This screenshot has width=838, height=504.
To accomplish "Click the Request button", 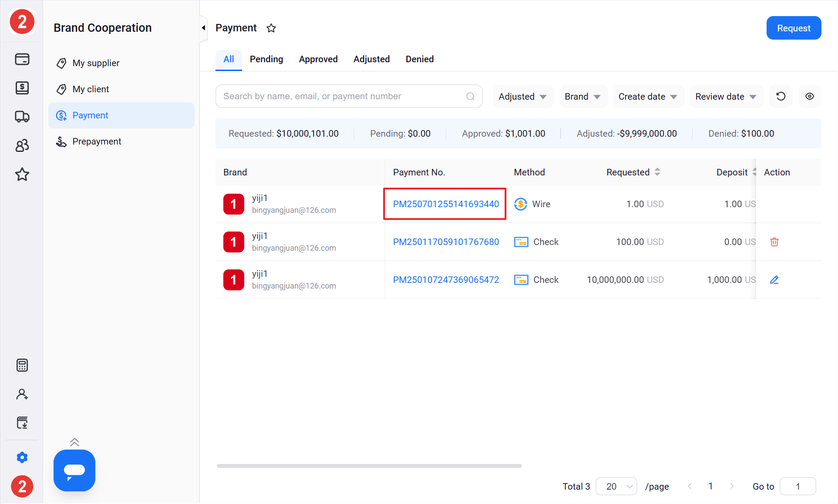I will coord(794,28).
